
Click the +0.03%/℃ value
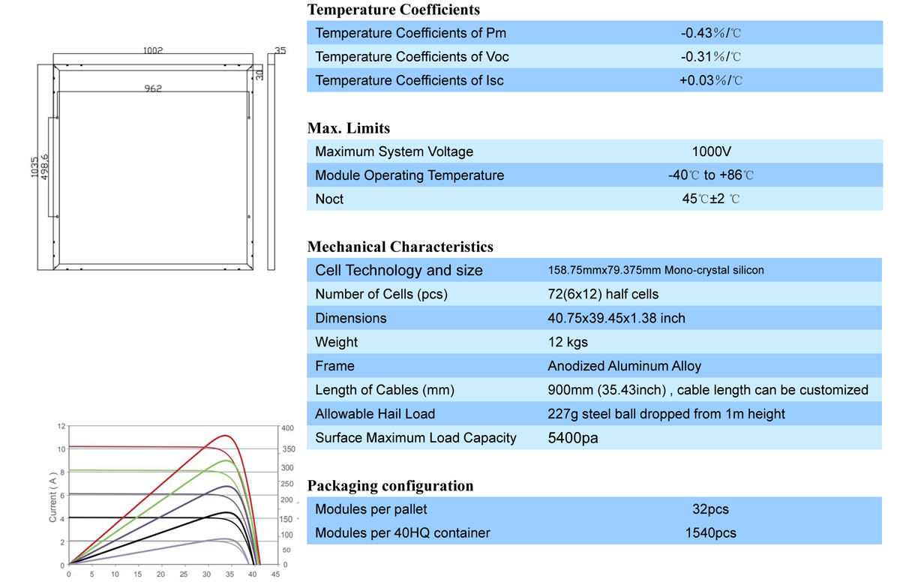pos(710,80)
